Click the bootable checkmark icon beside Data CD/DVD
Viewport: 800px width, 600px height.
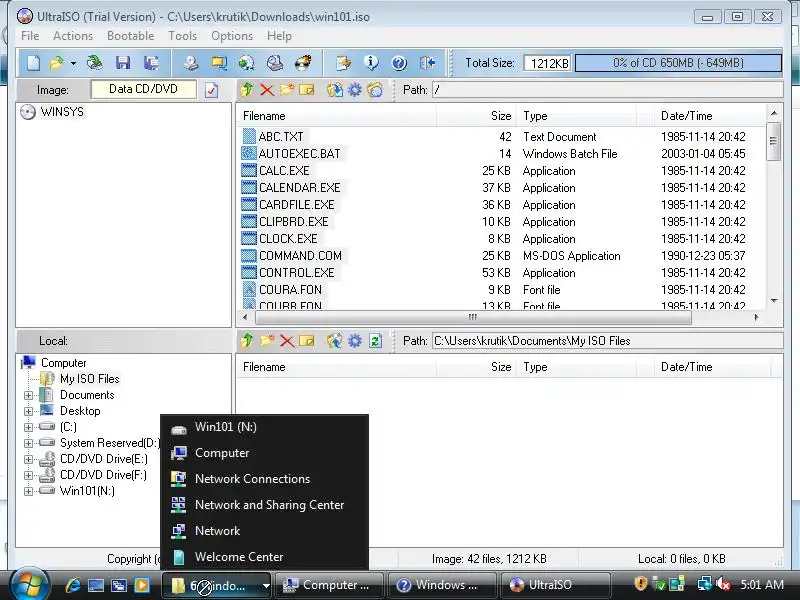(x=211, y=90)
